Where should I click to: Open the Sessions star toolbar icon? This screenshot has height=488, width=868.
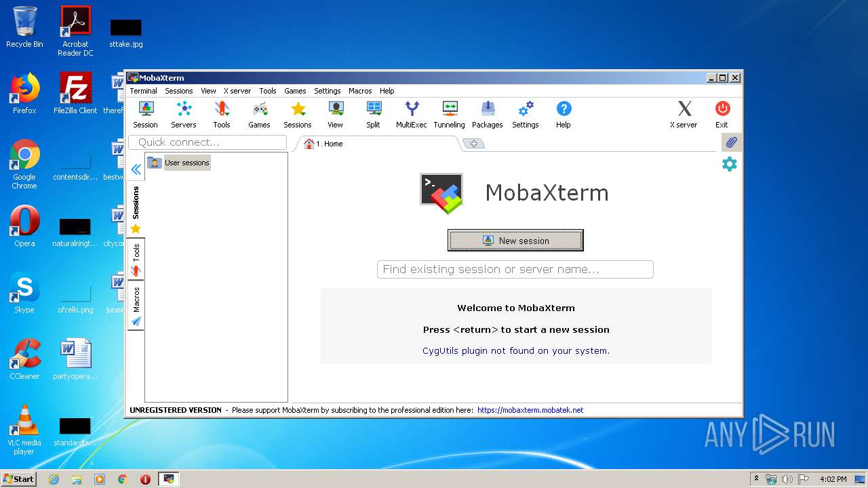[x=298, y=115]
